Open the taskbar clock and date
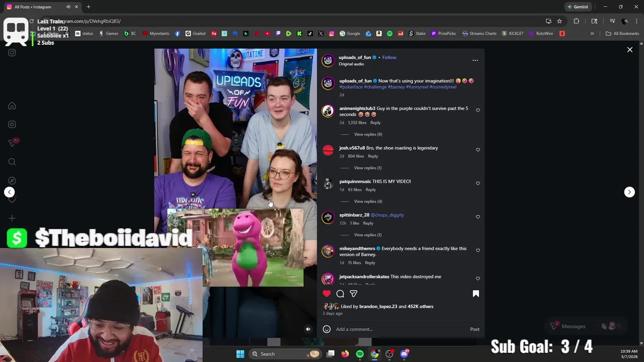Screen dimensions: 644x362 629,354
